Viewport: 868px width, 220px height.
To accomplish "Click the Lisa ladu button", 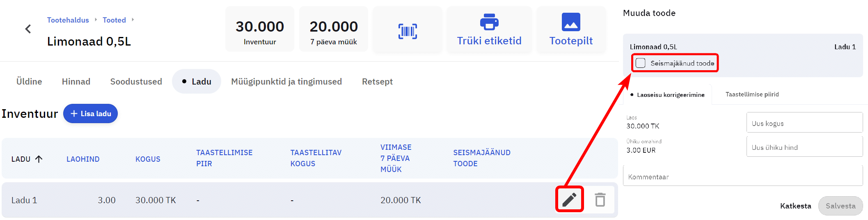I will click(x=90, y=114).
